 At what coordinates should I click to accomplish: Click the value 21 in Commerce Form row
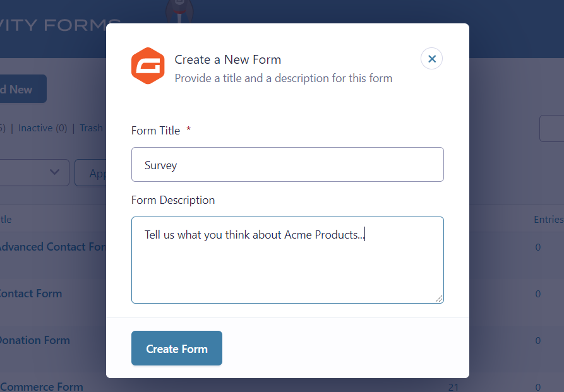coord(453,388)
